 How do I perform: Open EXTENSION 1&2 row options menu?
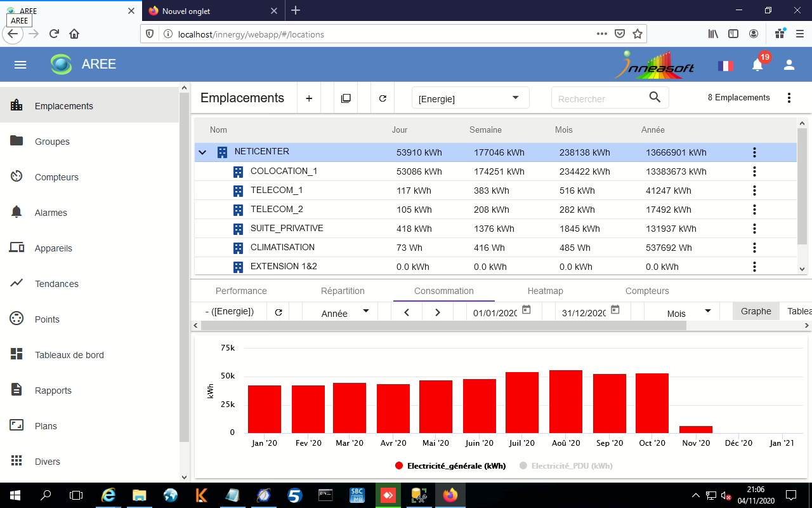(754, 267)
